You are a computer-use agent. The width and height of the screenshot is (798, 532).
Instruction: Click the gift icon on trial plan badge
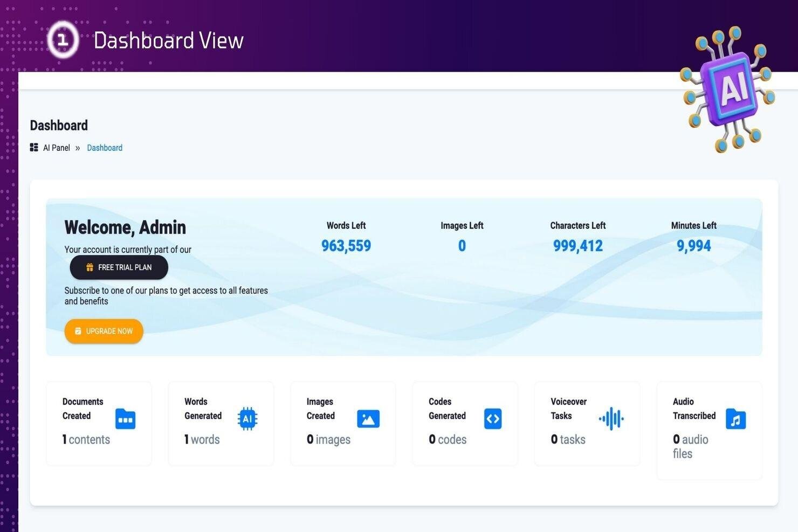(90, 267)
